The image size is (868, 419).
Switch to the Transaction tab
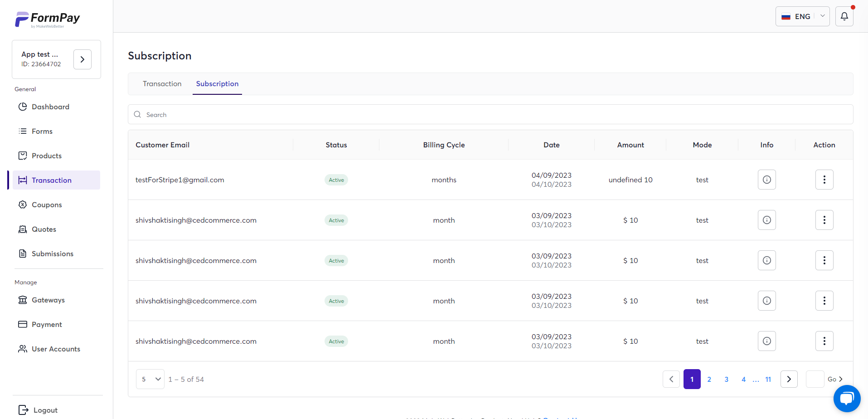[162, 84]
